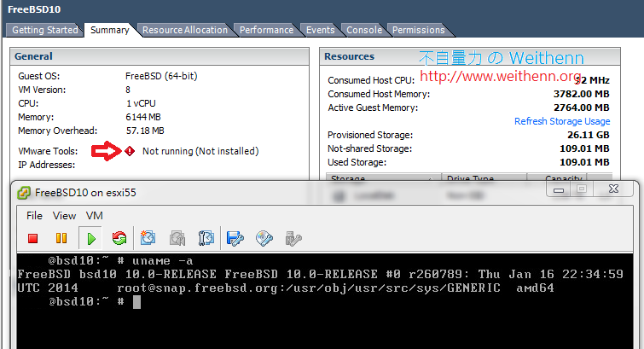Click the IP Addresses label
The height and width of the screenshot is (349, 644).
[x=46, y=165]
